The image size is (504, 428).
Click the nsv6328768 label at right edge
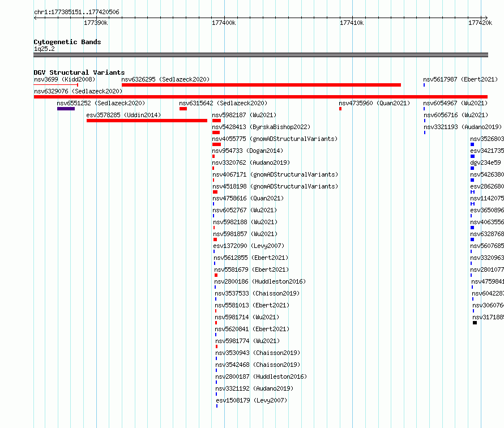[487, 234]
